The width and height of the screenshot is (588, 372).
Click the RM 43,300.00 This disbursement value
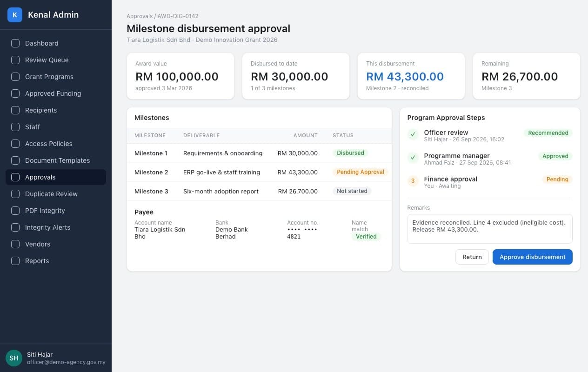(405, 77)
